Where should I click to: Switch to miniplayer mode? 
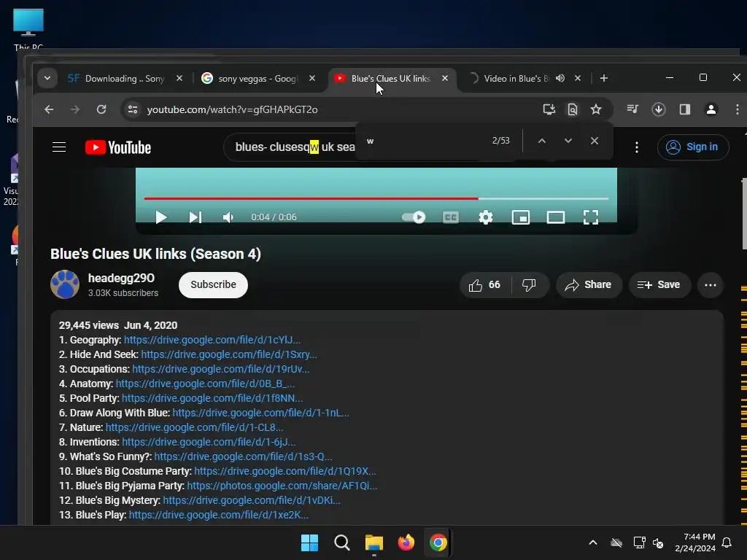(521, 217)
